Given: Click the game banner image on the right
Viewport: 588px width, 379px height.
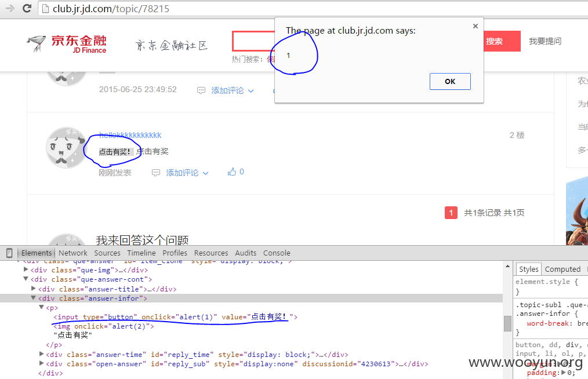Looking at the screenshot, I should coord(577,212).
